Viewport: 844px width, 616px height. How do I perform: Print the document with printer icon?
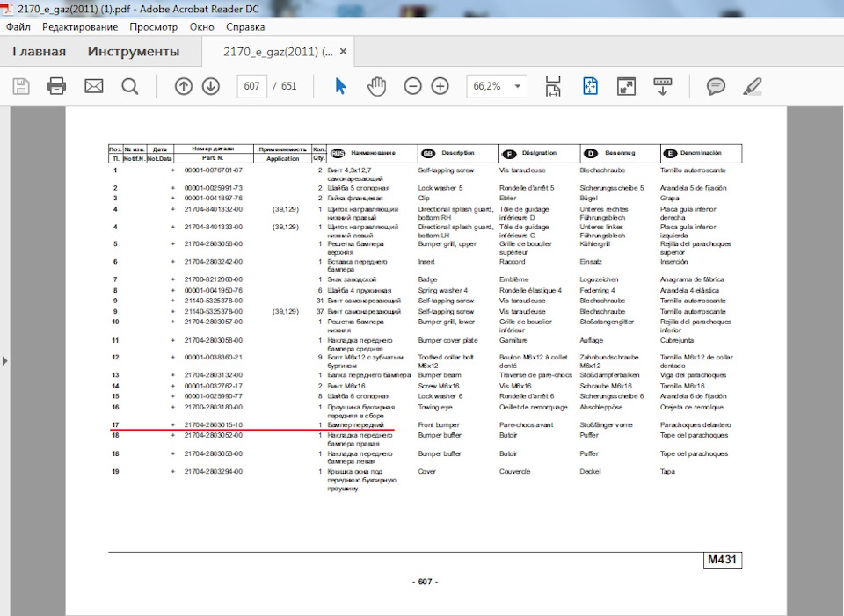point(56,86)
